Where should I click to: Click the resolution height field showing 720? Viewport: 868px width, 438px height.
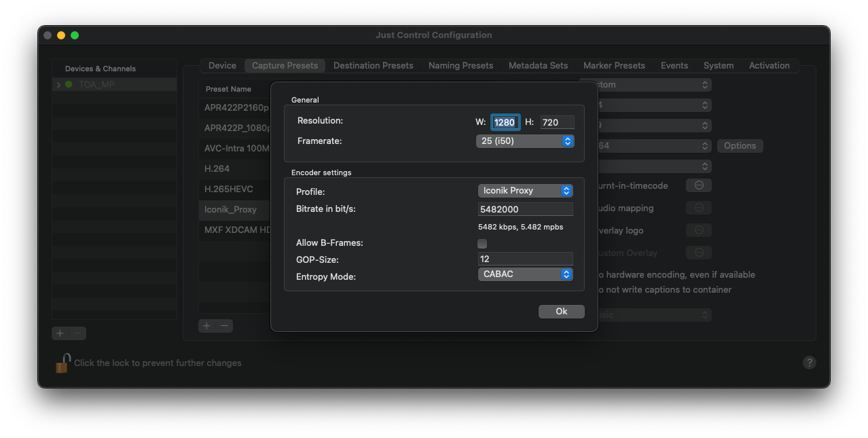[557, 122]
